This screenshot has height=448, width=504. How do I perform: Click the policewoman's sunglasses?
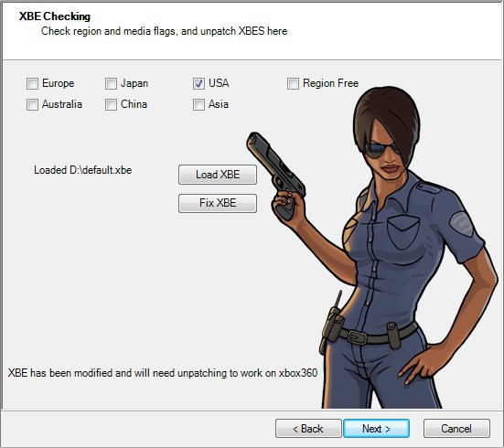381,150
